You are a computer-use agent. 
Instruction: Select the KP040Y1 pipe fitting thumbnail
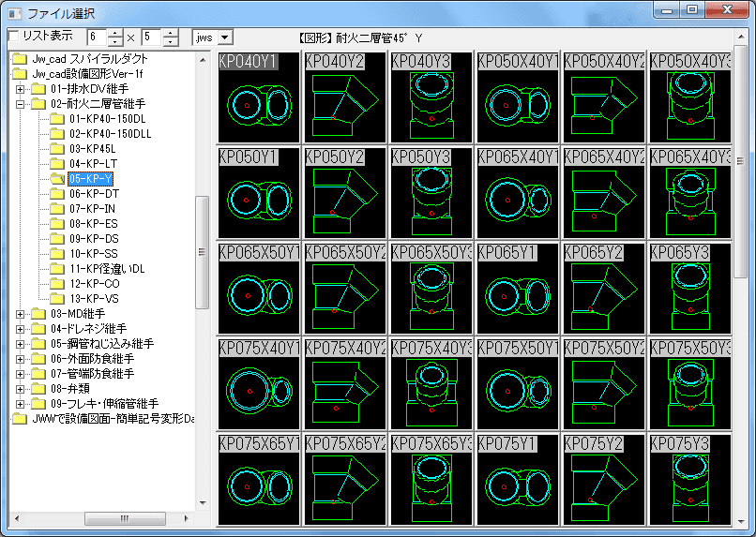pos(258,97)
